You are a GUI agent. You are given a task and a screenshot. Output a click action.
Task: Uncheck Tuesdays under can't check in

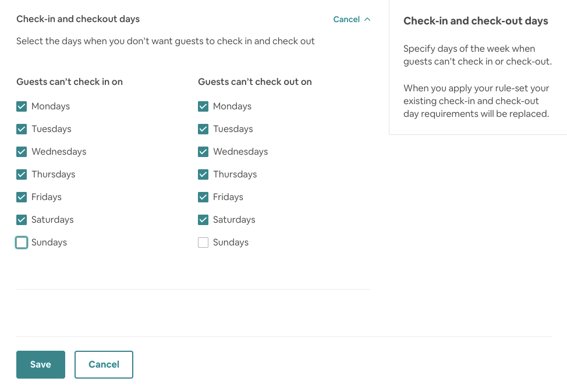coord(22,129)
